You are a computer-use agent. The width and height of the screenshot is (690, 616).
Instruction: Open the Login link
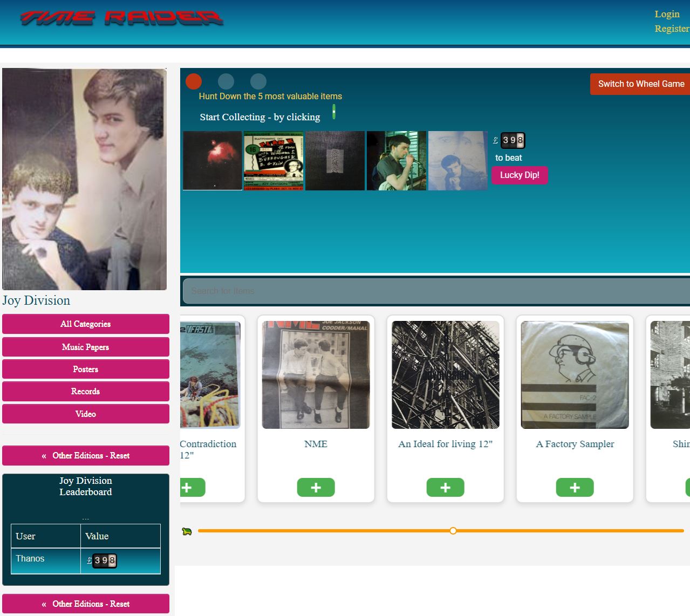coord(667,14)
